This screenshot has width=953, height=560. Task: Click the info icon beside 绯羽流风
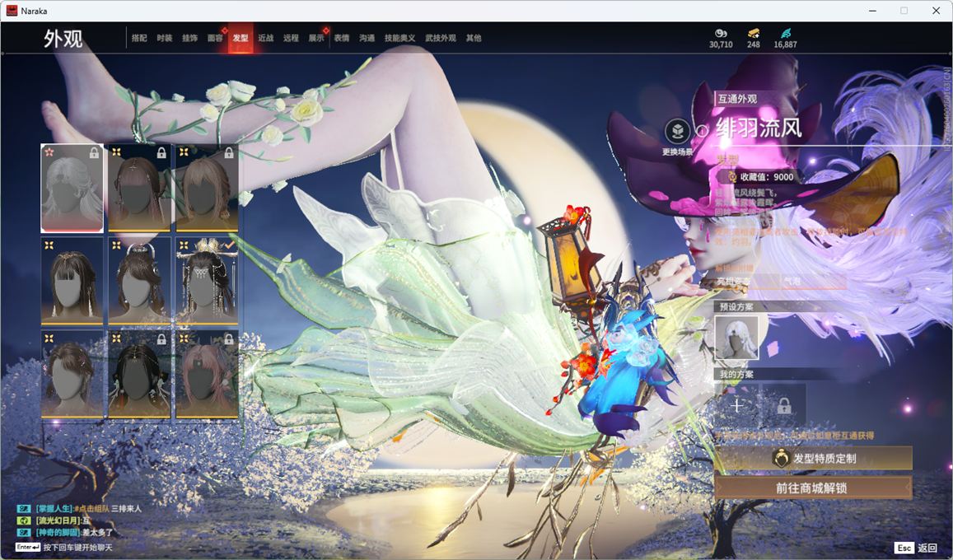[x=702, y=130]
